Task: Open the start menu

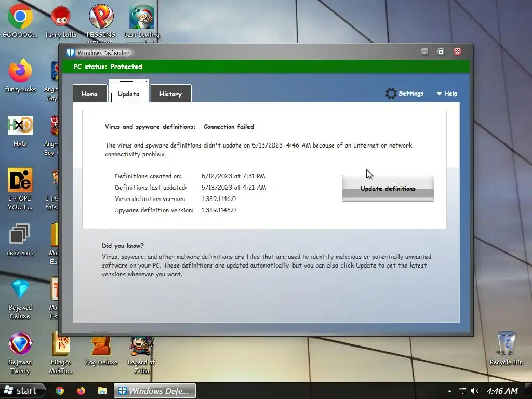Action: coord(22,391)
